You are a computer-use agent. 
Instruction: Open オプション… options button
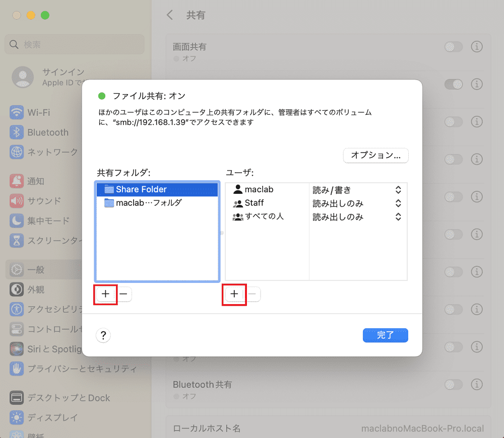(376, 156)
